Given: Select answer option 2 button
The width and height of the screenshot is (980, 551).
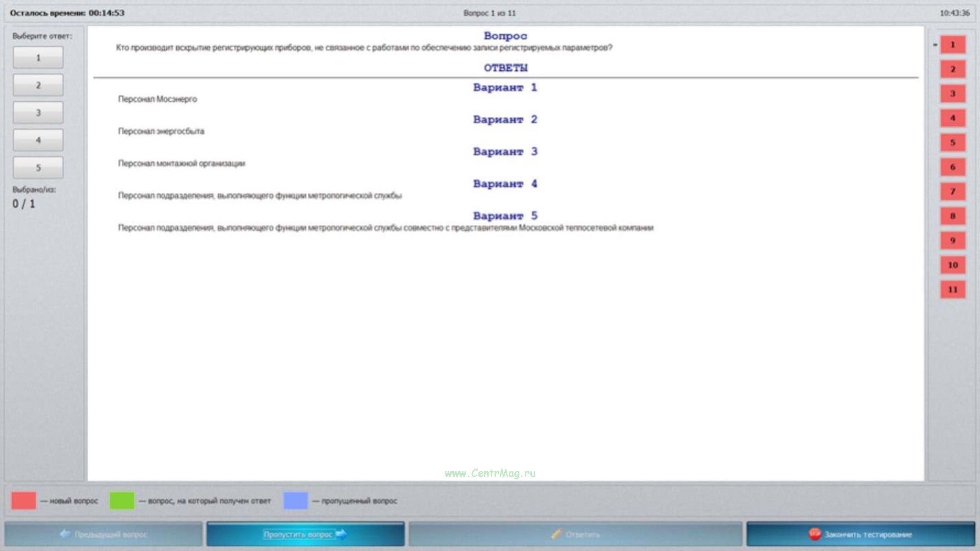Looking at the screenshot, I should click(38, 85).
